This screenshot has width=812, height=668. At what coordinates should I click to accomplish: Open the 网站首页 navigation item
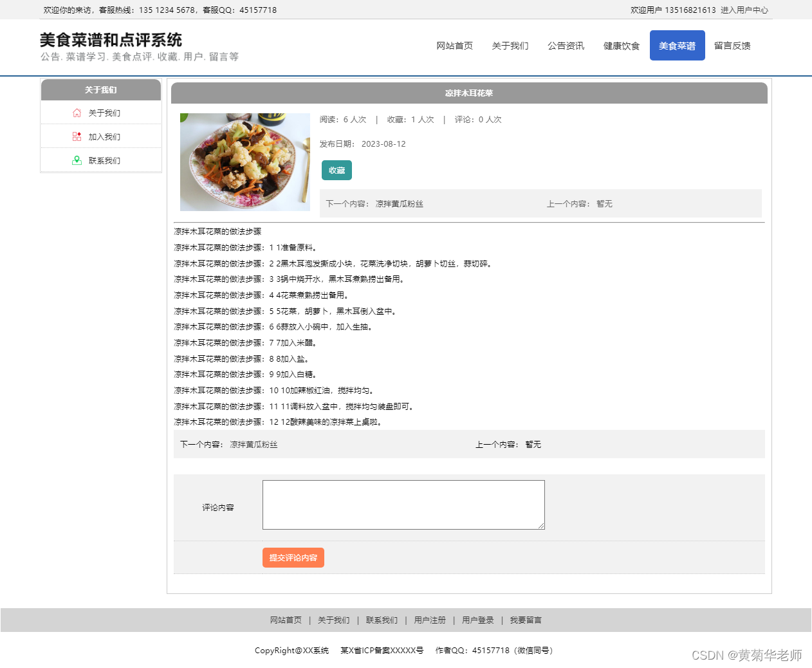tap(454, 46)
